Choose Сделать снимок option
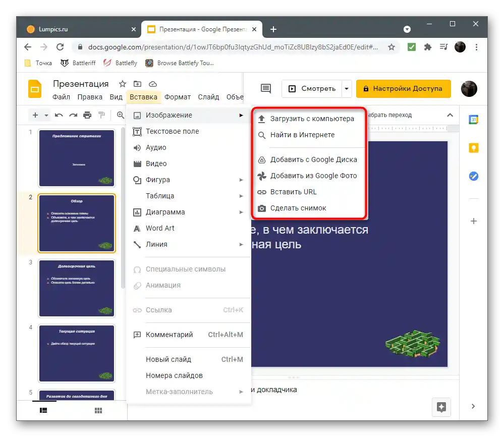The width and height of the screenshot is (504, 437). coord(309,208)
